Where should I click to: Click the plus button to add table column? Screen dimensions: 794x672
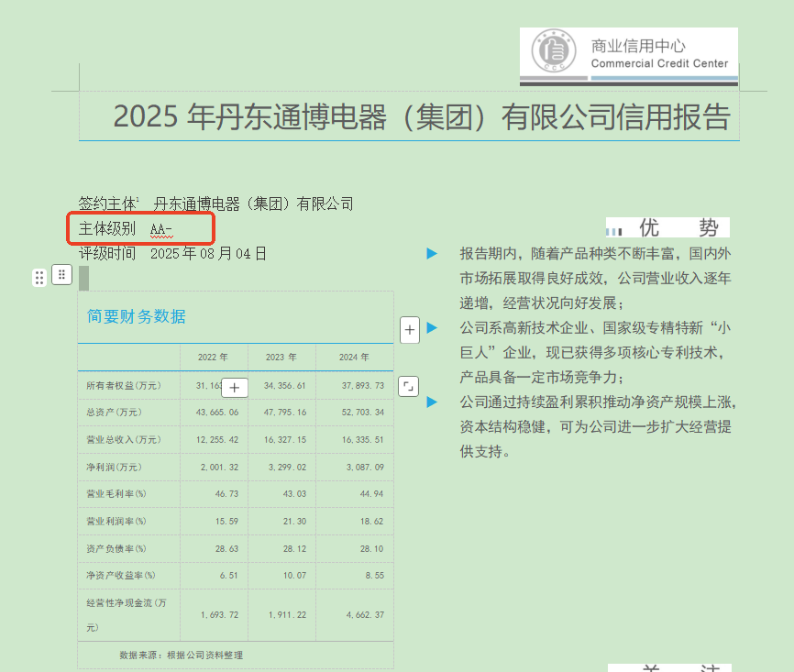(x=410, y=330)
